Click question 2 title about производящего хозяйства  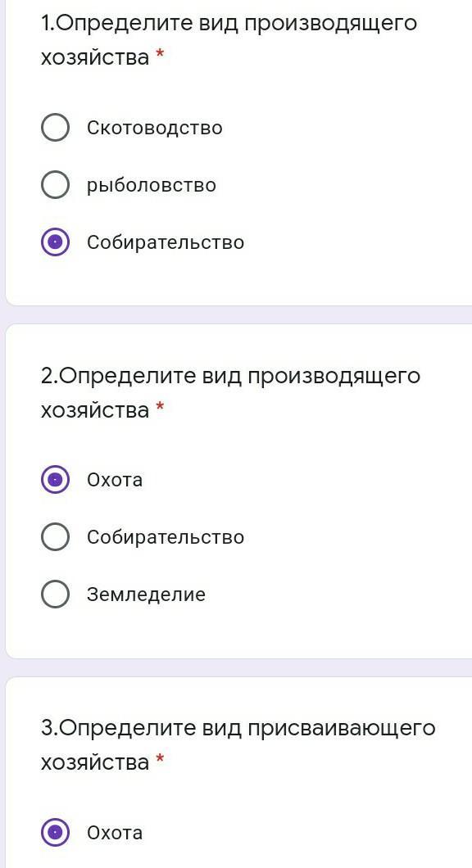click(230, 393)
